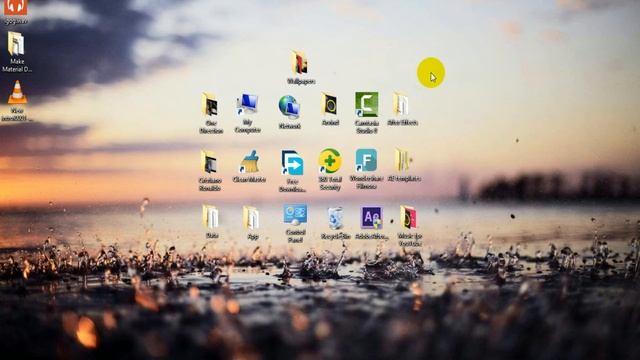Launch Adobe After Effects Ae icon
The height and width of the screenshot is (360, 640).
point(371,218)
